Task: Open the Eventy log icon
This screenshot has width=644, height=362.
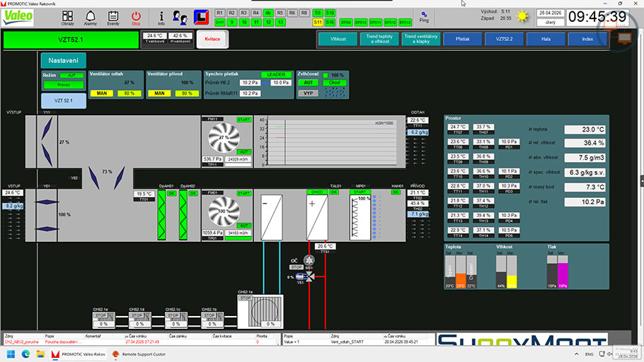Action: tap(113, 16)
